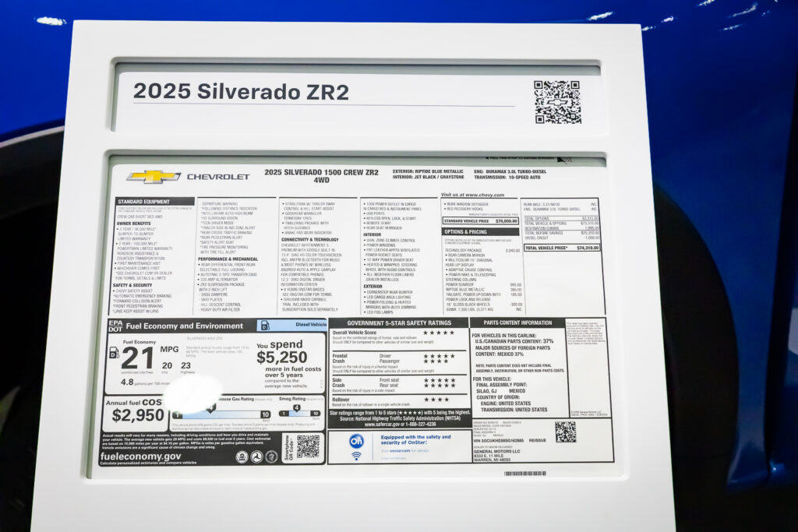Click the Options & Pricing section header
The width and height of the screenshot is (798, 532).
(x=480, y=232)
